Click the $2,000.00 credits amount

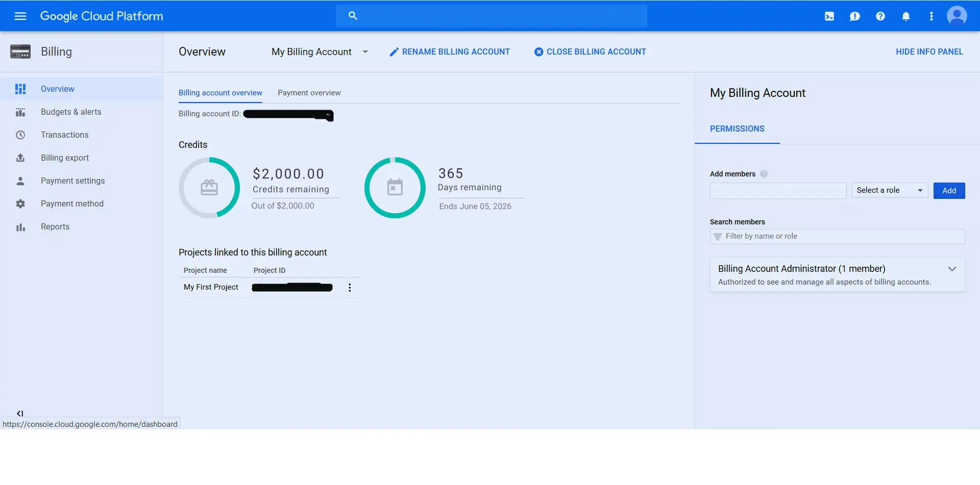pyautogui.click(x=288, y=174)
